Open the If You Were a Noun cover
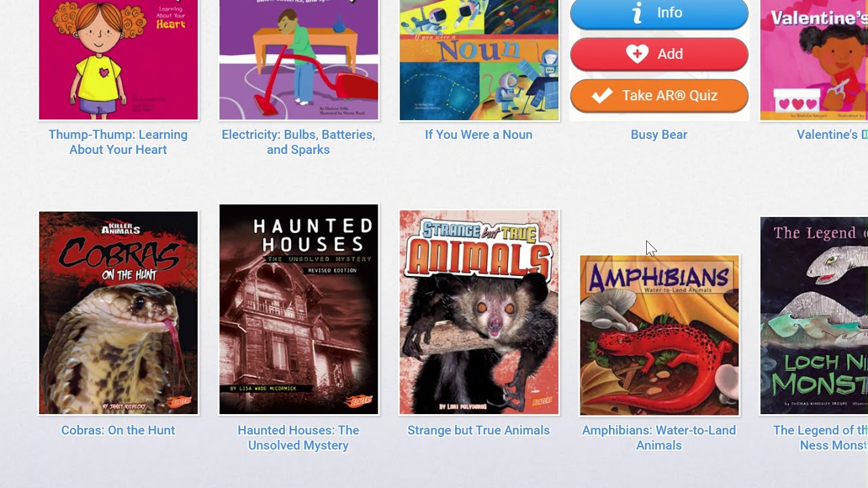This screenshot has height=488, width=868. point(479,60)
